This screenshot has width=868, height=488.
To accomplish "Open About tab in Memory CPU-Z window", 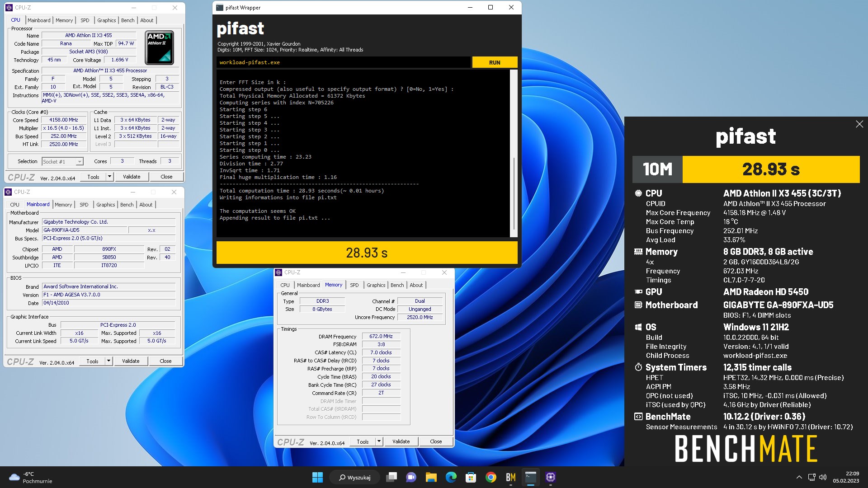I will point(416,285).
